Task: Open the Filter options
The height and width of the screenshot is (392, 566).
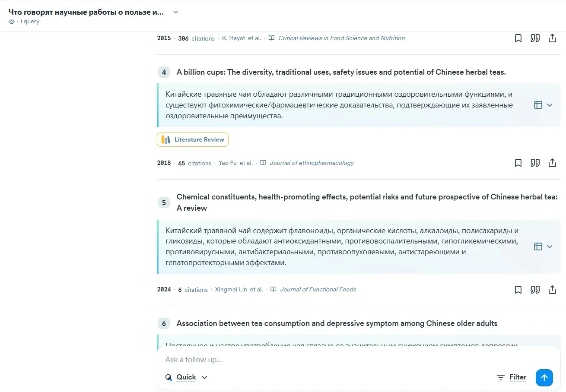Action: click(x=512, y=377)
